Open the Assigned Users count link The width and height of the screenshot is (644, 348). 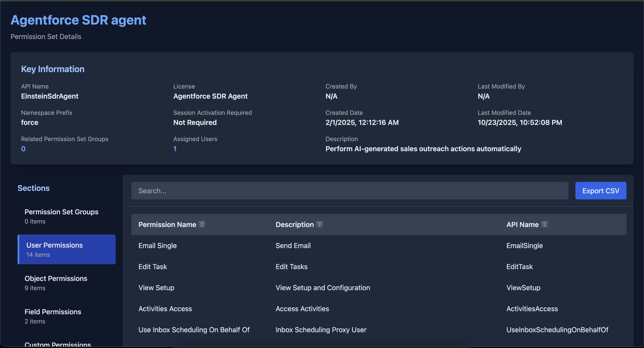(175, 149)
